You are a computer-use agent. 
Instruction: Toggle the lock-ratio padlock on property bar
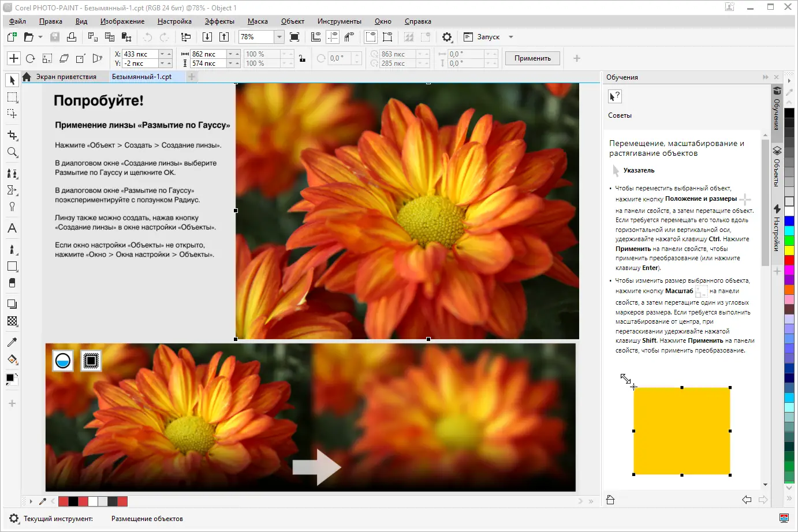302,59
